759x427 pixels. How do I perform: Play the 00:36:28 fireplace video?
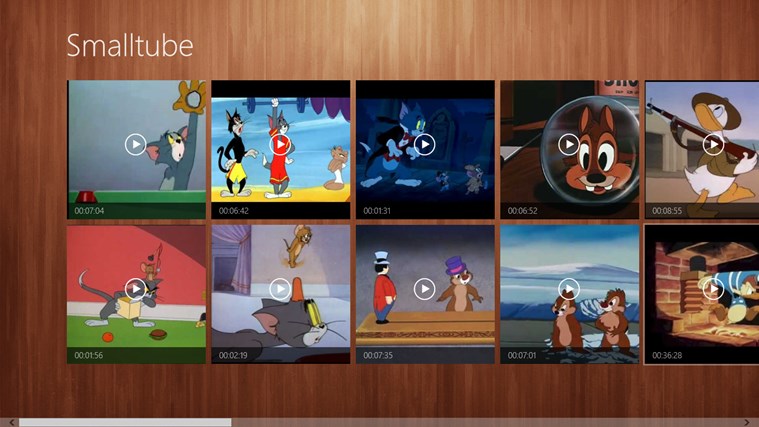[713, 289]
